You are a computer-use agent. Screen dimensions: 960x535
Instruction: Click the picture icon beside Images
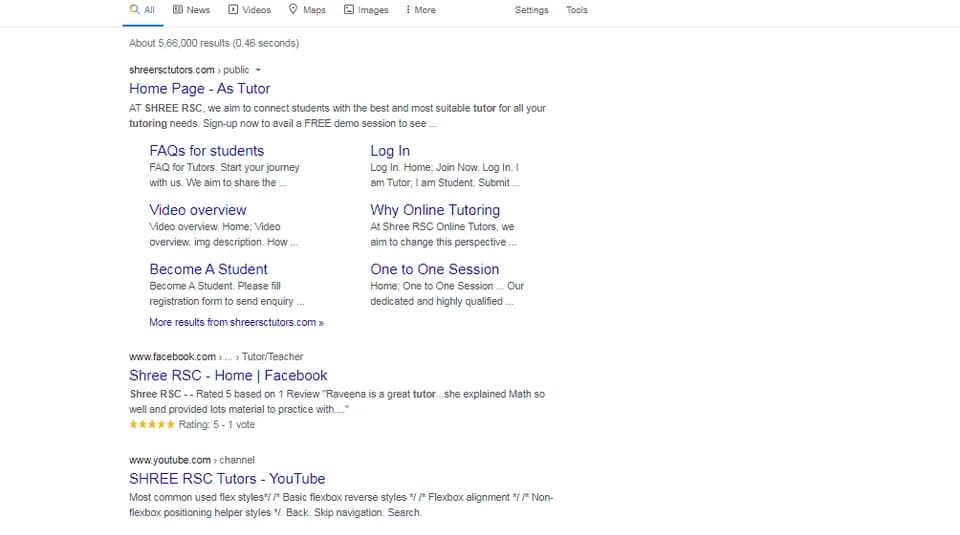point(348,9)
